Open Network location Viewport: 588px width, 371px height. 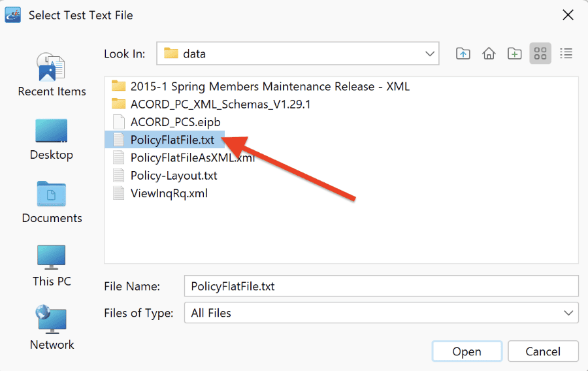[x=52, y=328]
